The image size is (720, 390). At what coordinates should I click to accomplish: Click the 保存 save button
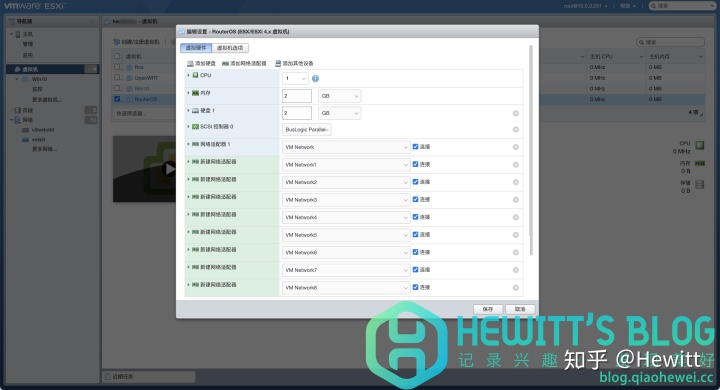(488, 309)
